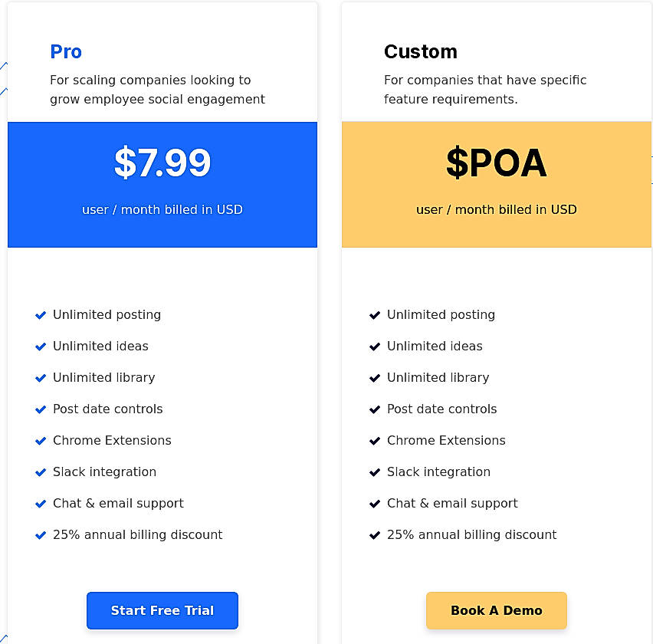Click the yellow Custom pricing band color block
Screen dimensions: 653x644
(x=497, y=184)
